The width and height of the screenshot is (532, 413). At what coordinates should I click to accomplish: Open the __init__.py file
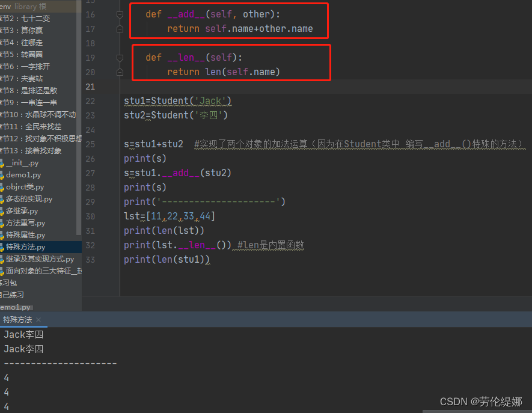pos(22,163)
